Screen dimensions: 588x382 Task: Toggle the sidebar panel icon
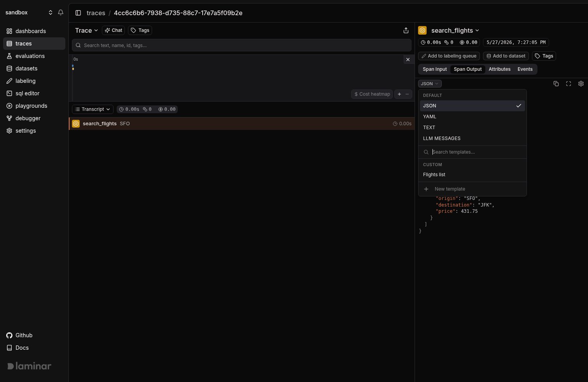coord(78,13)
